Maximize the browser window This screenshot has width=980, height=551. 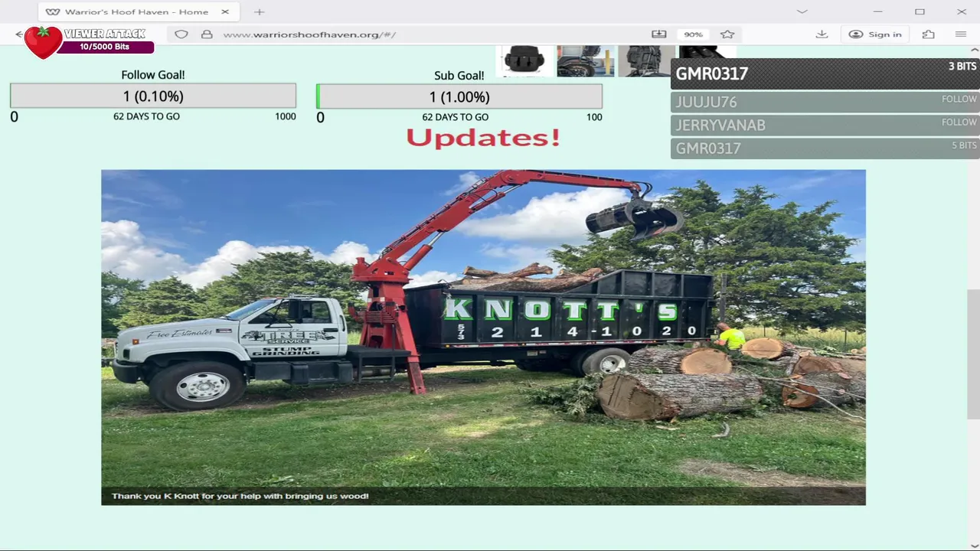coord(920,11)
